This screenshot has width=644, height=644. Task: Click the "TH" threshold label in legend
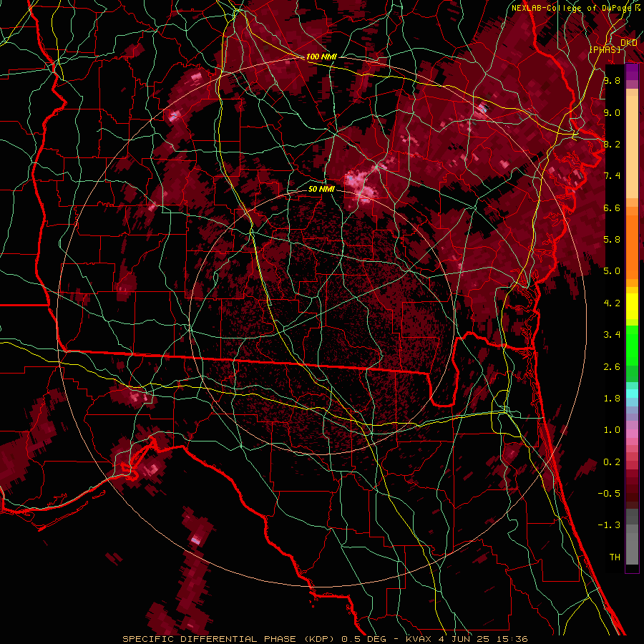click(615, 557)
